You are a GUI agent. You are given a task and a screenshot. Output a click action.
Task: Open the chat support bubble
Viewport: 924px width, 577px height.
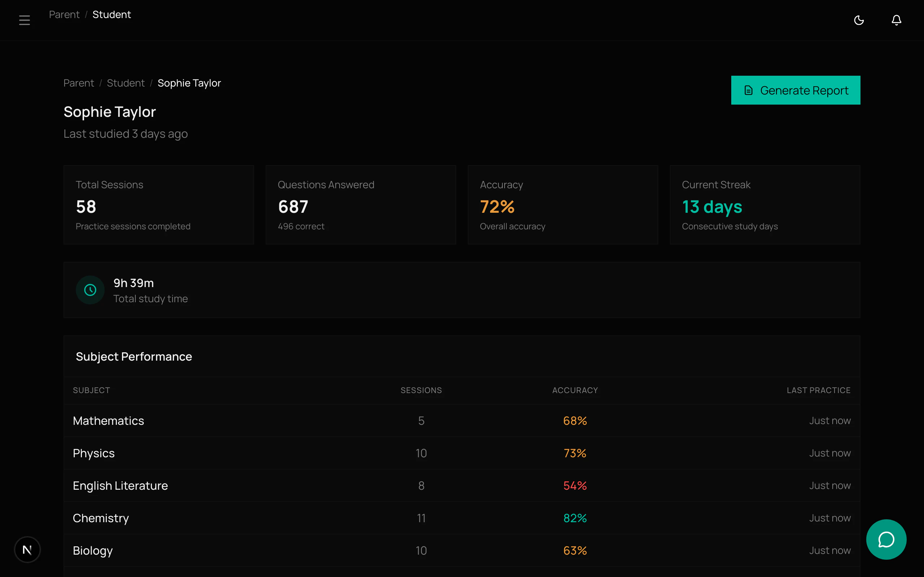click(x=886, y=539)
